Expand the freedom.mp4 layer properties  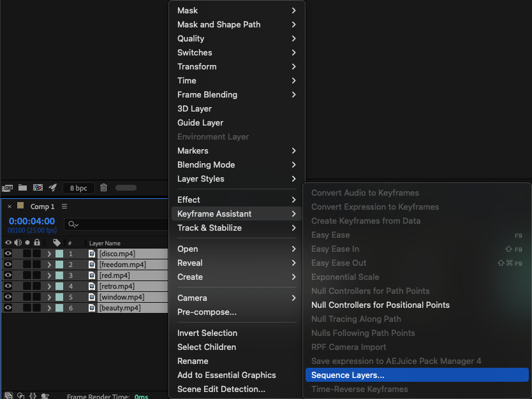(49, 265)
